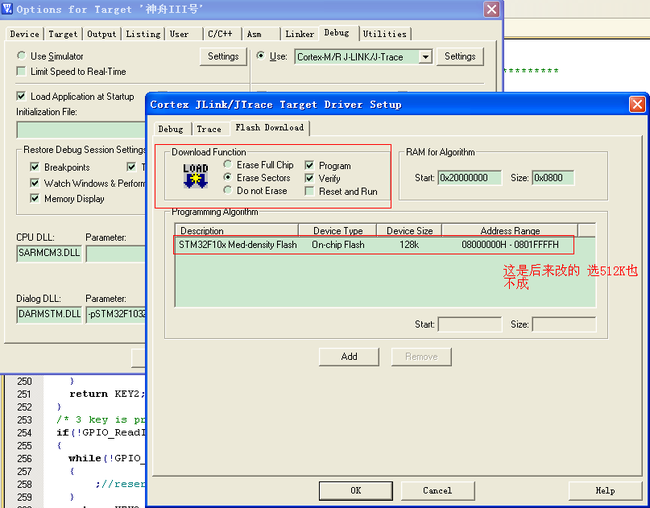Open the Device tab in Options
This screenshot has height=508, width=650.
[x=24, y=34]
